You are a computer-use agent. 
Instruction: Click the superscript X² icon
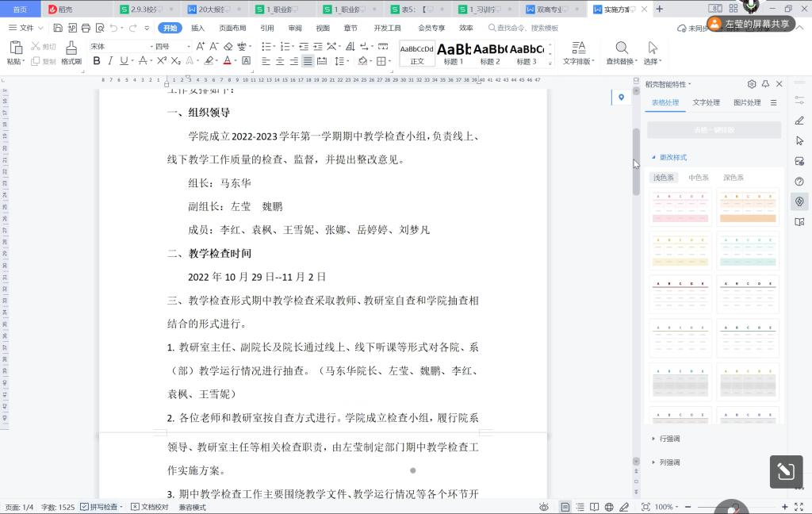pyautogui.click(x=160, y=61)
